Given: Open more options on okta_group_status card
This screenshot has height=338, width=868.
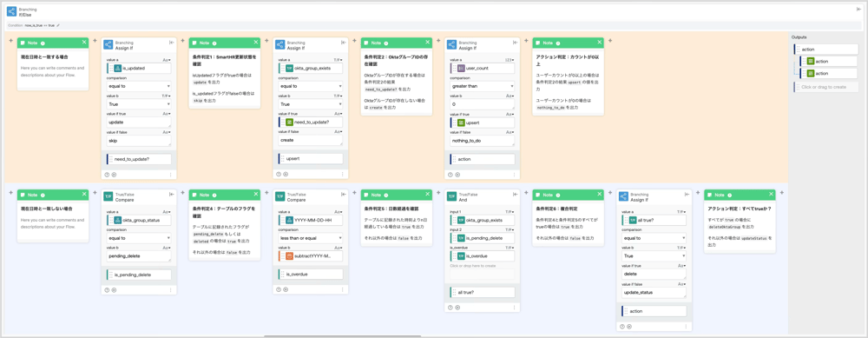Looking at the screenshot, I should pos(171,290).
